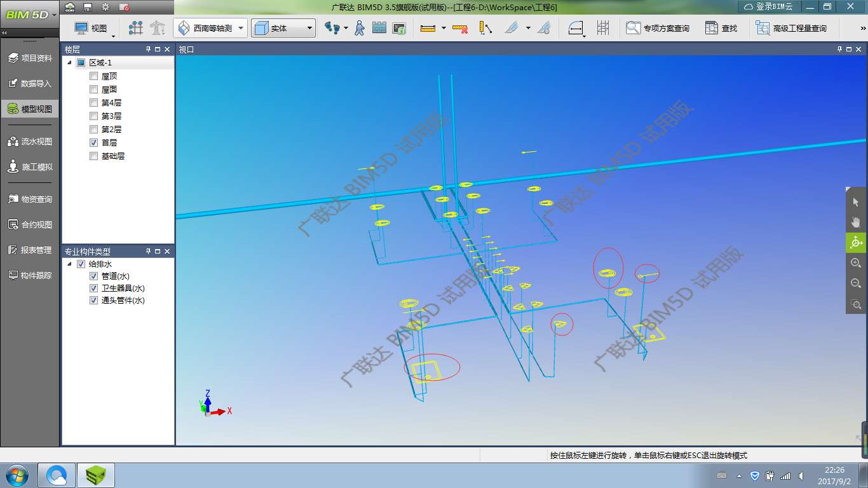Enable the 第2层 floor checkbox
868x488 pixels.
[x=94, y=130]
